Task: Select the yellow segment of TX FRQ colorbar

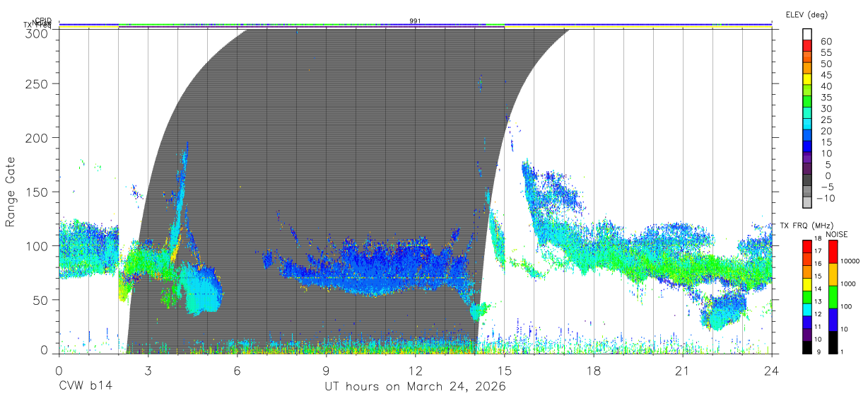Action: 807,284
